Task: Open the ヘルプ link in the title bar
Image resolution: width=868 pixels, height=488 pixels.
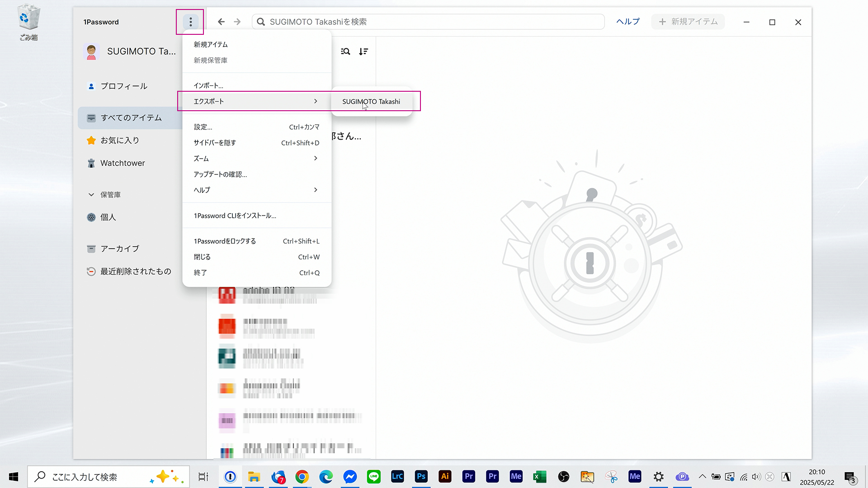Action: coord(628,22)
